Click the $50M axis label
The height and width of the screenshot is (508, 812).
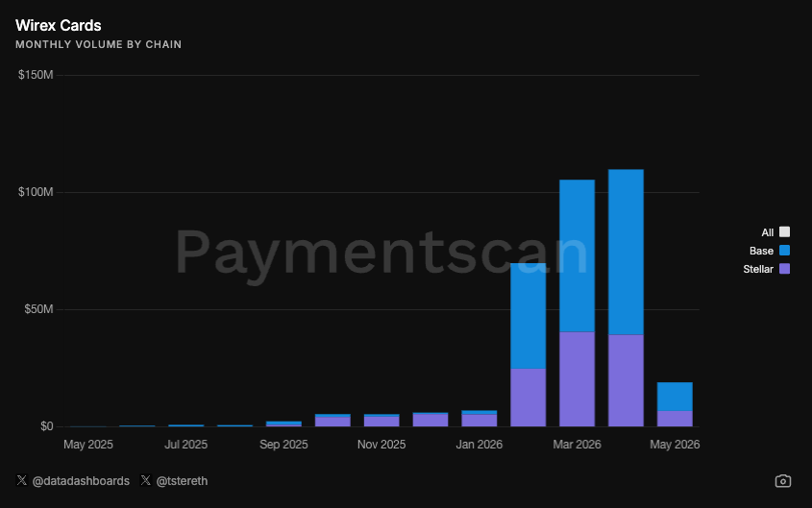[x=38, y=309]
